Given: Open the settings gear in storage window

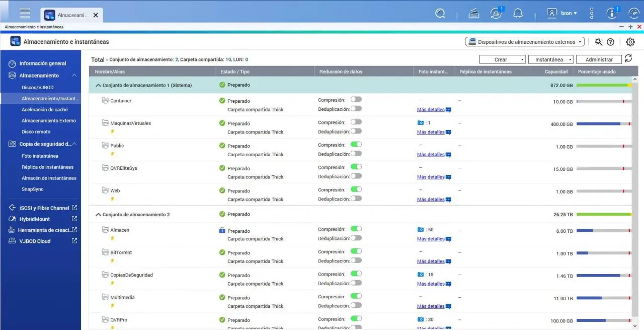Looking at the screenshot, I should (x=630, y=42).
